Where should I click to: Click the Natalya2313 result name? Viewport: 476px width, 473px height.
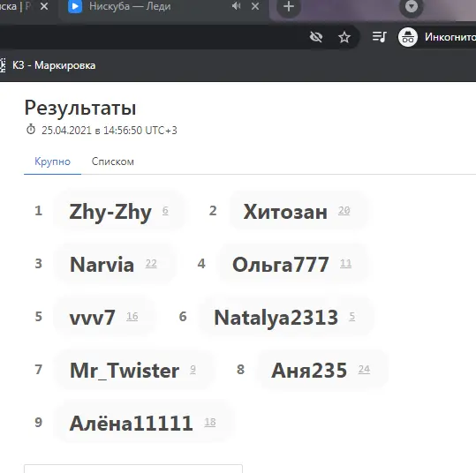[276, 318]
